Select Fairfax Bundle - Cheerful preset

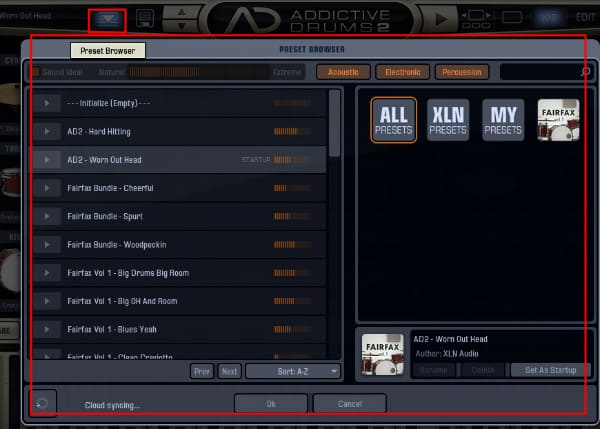click(x=179, y=188)
